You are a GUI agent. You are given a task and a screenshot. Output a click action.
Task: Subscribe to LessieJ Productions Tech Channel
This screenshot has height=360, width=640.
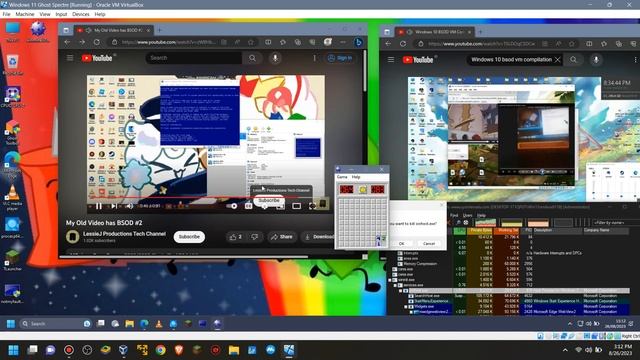[189, 237]
